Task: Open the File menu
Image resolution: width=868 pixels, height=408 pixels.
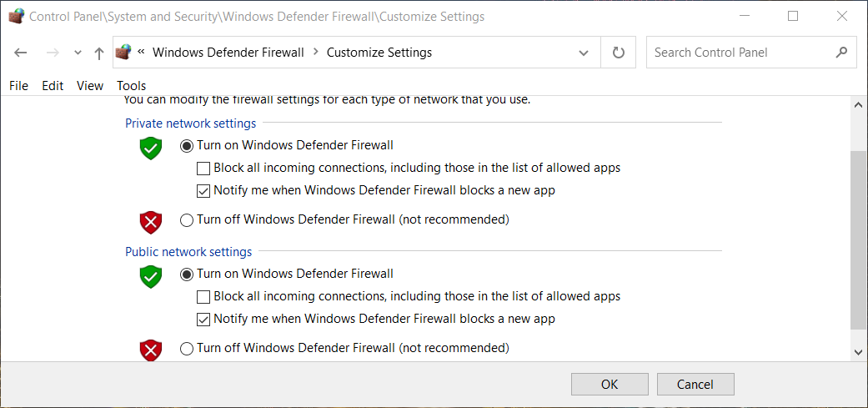Action: (x=19, y=86)
